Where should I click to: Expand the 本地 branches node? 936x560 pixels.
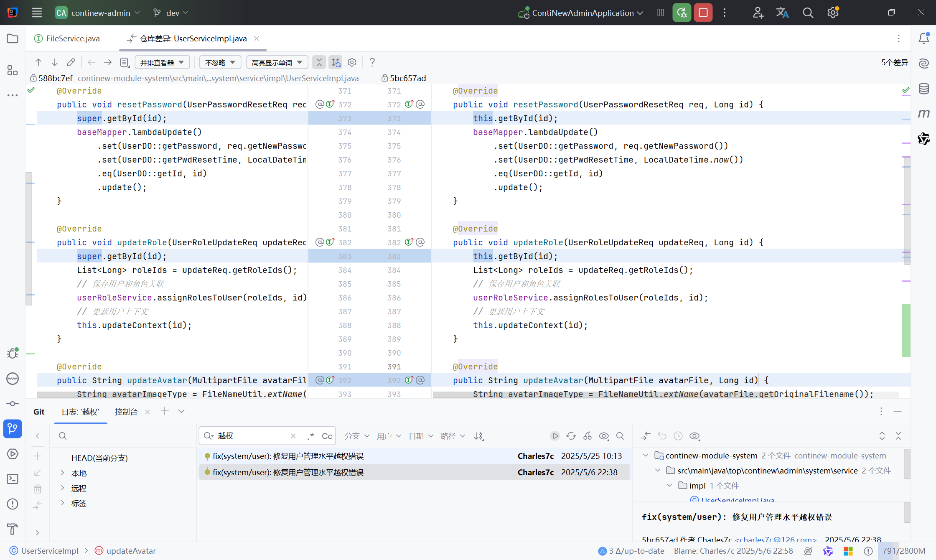pos(62,473)
